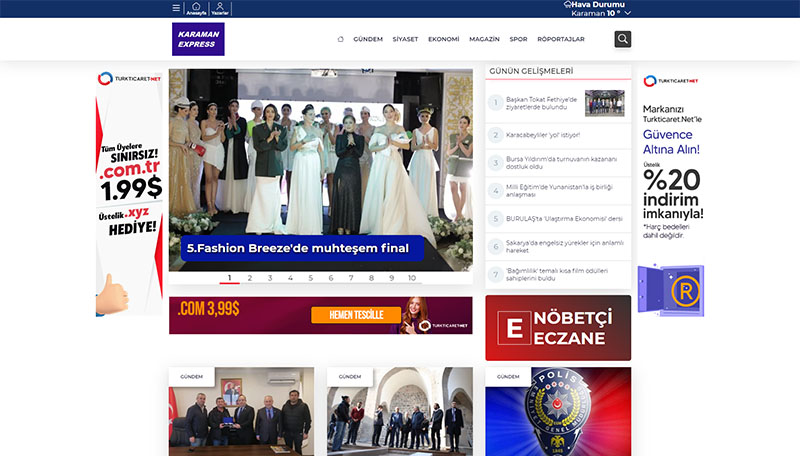
Task: Click the Turkticaret logo in left ad
Action: click(x=129, y=79)
